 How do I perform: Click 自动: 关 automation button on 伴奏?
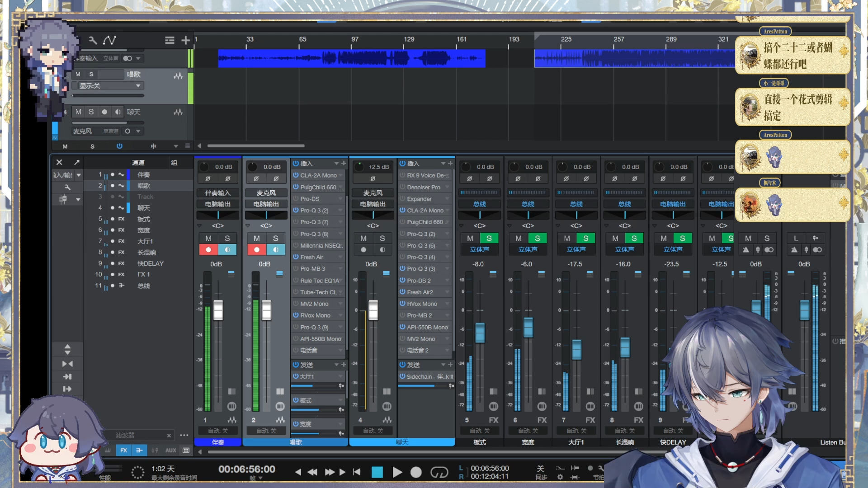[x=218, y=431]
